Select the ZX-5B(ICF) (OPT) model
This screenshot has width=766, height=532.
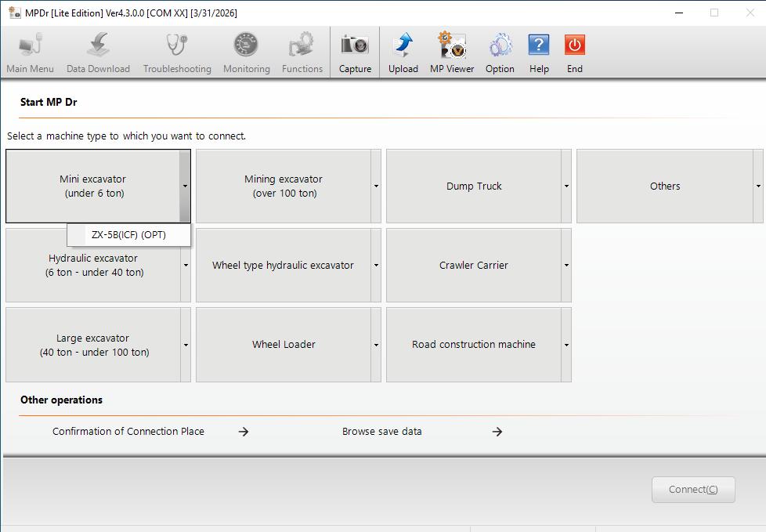point(128,234)
